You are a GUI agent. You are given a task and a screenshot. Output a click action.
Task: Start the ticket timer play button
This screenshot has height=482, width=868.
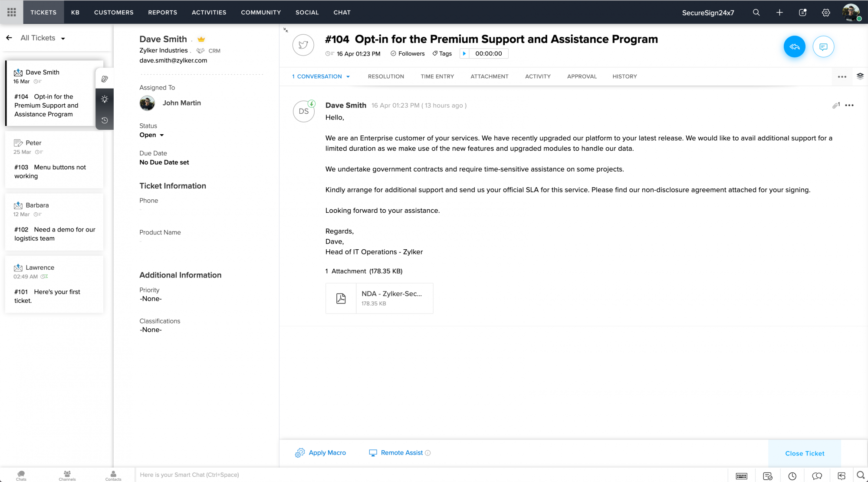pyautogui.click(x=464, y=53)
